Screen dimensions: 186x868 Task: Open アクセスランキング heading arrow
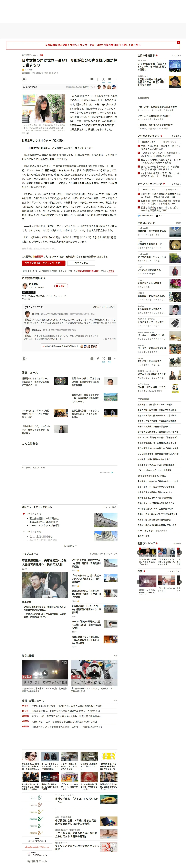click(161, 136)
